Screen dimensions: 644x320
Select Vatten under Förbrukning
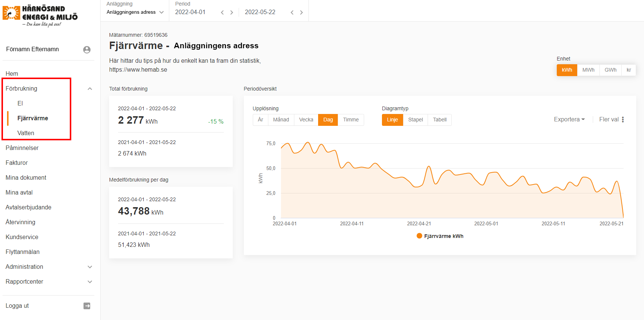26,133
